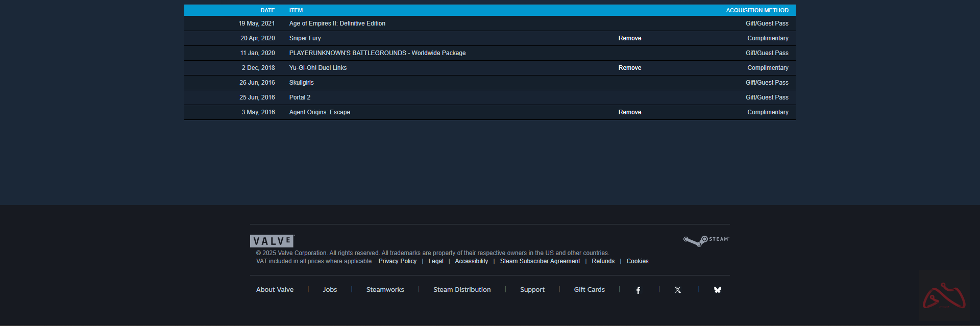980x326 pixels.
Task: Open the Facebook icon in footer
Action: (638, 290)
